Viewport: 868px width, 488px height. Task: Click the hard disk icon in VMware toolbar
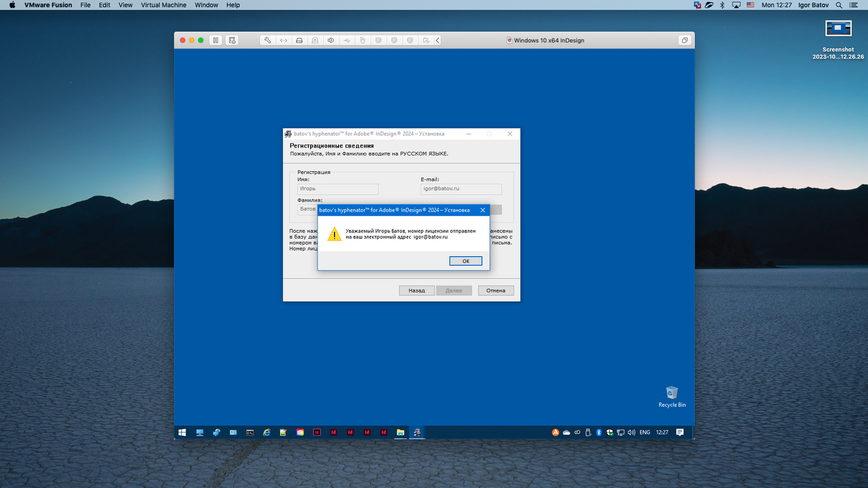(x=299, y=40)
